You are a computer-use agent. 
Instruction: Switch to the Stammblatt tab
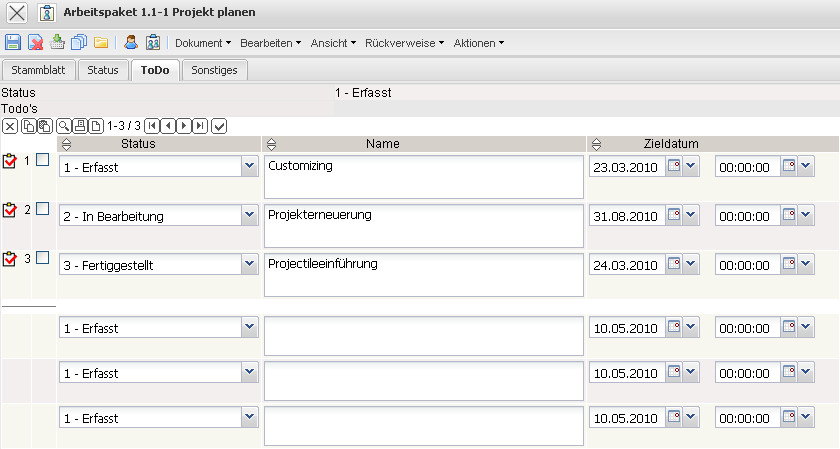point(39,70)
